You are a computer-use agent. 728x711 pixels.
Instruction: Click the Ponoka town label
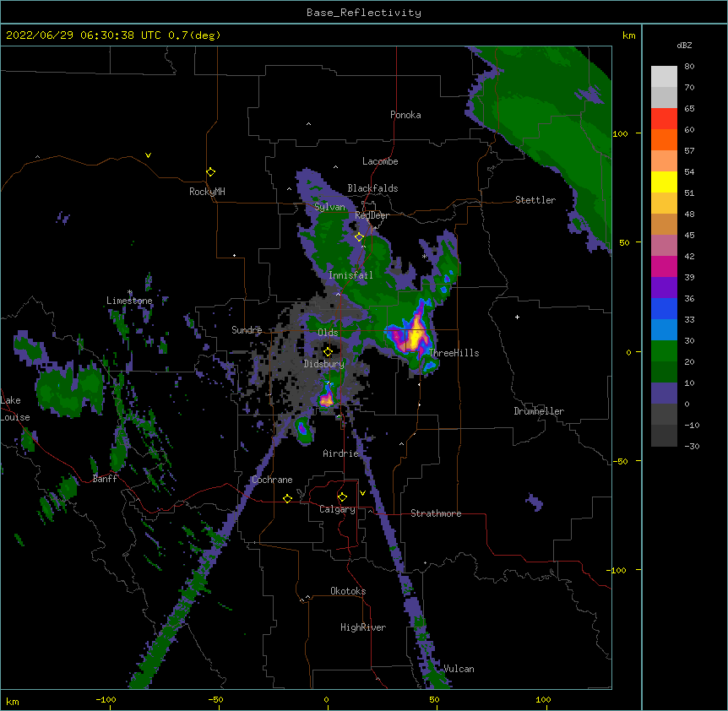pyautogui.click(x=405, y=115)
